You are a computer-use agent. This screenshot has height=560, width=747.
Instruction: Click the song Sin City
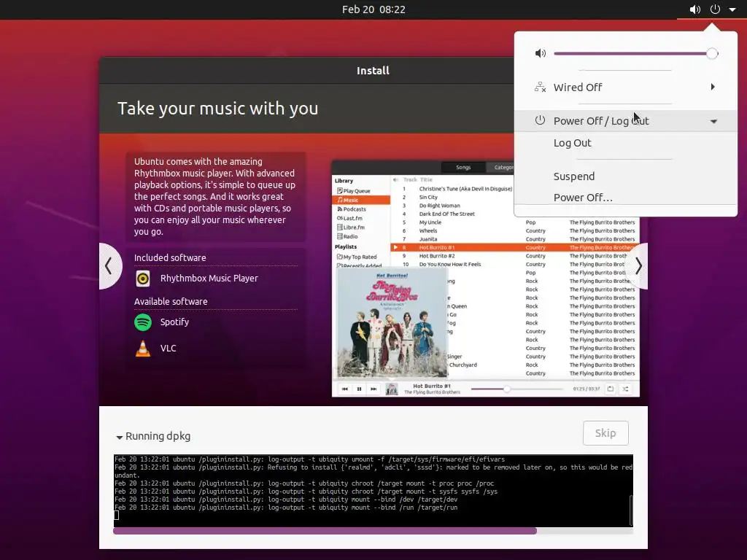click(428, 197)
